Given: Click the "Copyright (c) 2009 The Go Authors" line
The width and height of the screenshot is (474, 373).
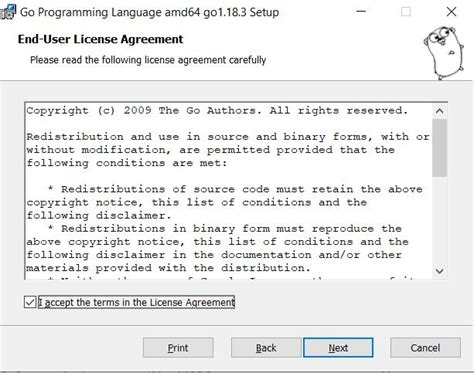Looking at the screenshot, I should tap(217, 110).
